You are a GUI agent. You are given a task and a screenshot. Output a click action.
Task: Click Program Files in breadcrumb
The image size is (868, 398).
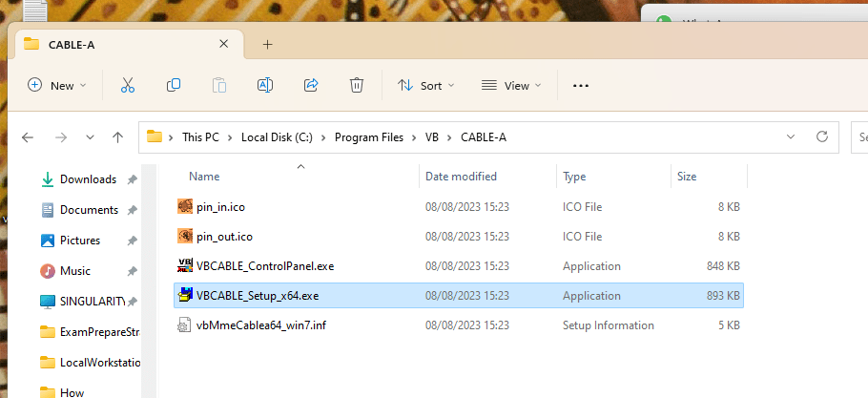(x=369, y=137)
